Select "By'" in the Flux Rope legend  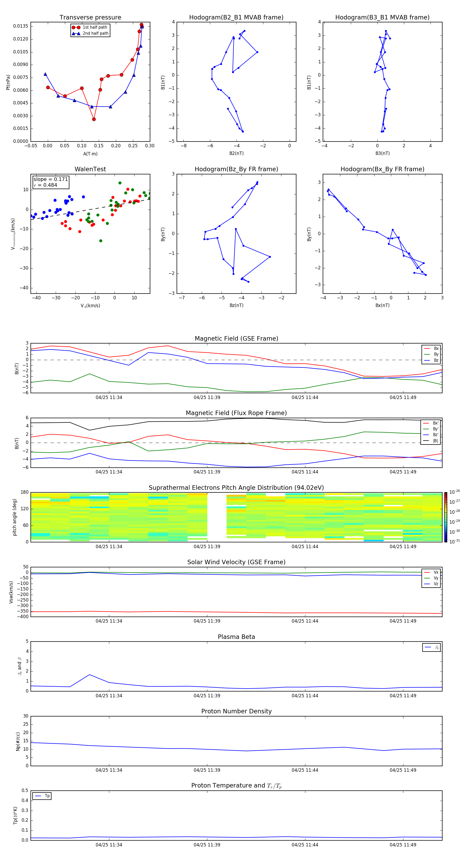coord(431,429)
